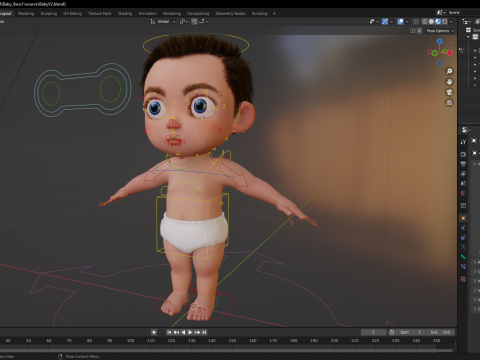Switch to UV Editing workspace
This screenshot has height=360, width=480.
(x=73, y=14)
